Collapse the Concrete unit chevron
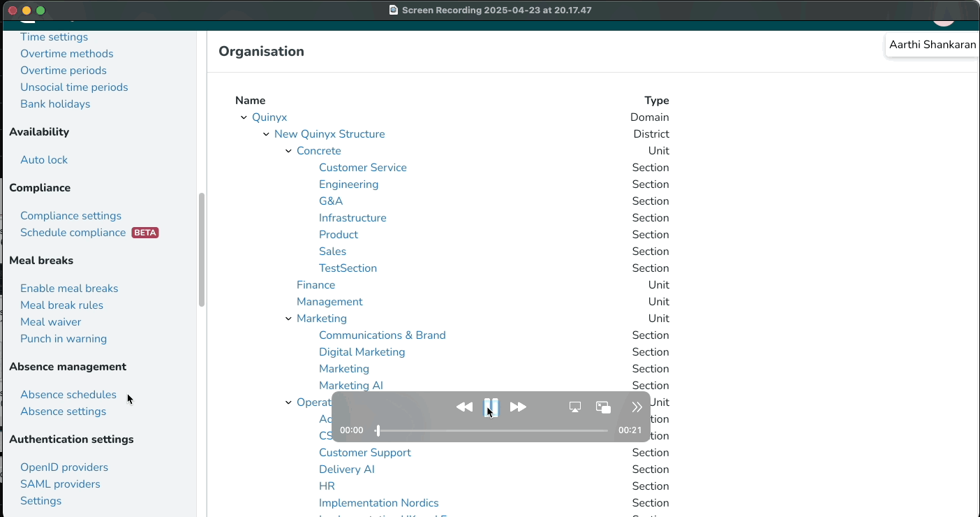Image resolution: width=980 pixels, height=517 pixels. click(288, 151)
